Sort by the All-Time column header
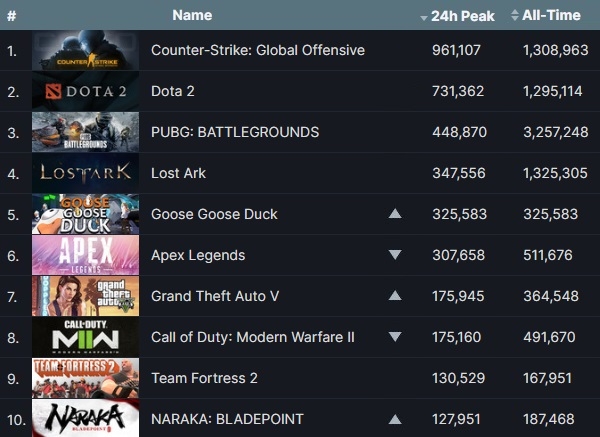 546,15
